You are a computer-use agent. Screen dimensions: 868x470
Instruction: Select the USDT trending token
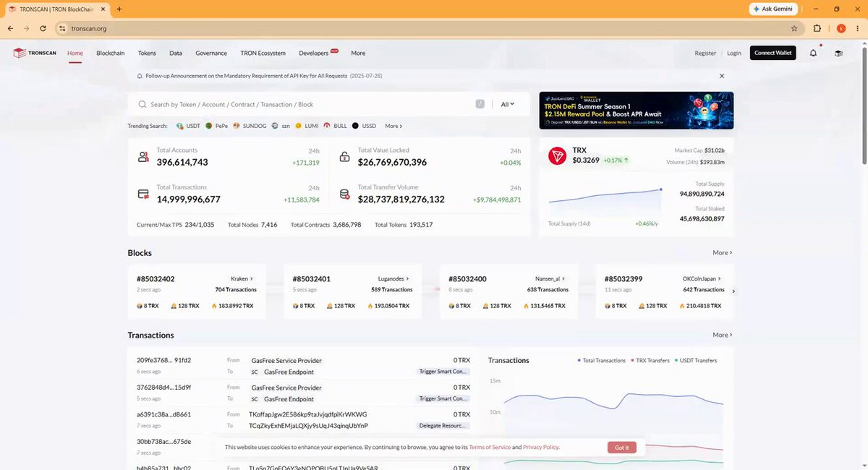[188, 126]
